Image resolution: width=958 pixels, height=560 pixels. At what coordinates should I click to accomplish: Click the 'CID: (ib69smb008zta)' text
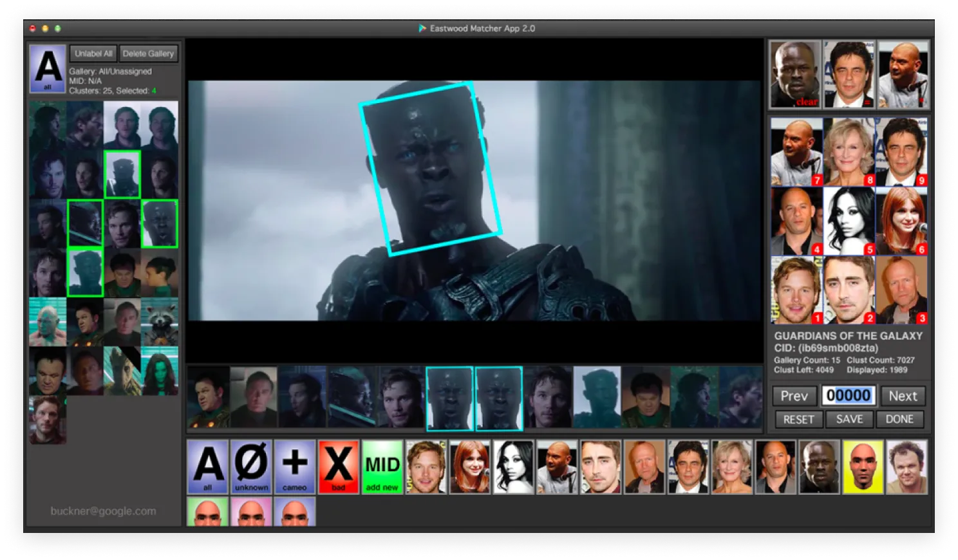click(826, 348)
